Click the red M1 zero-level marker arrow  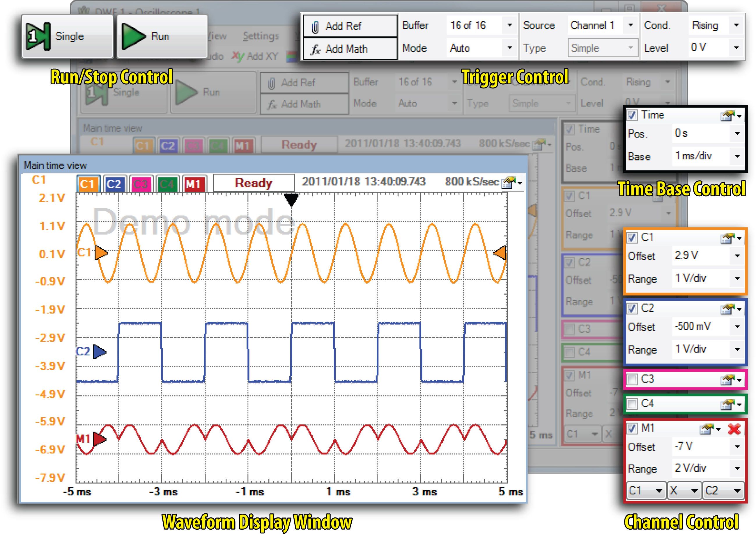(100, 439)
